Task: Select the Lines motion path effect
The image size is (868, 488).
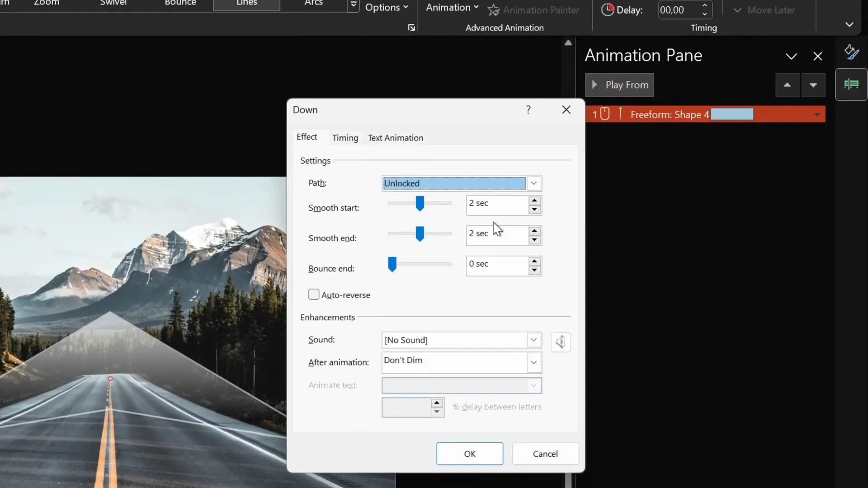Action: [x=247, y=5]
